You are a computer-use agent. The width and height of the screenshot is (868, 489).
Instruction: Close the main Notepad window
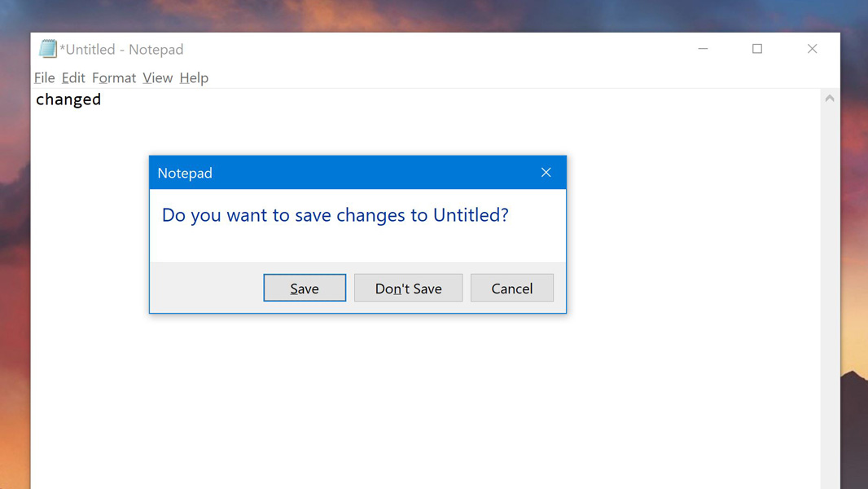[x=812, y=49]
